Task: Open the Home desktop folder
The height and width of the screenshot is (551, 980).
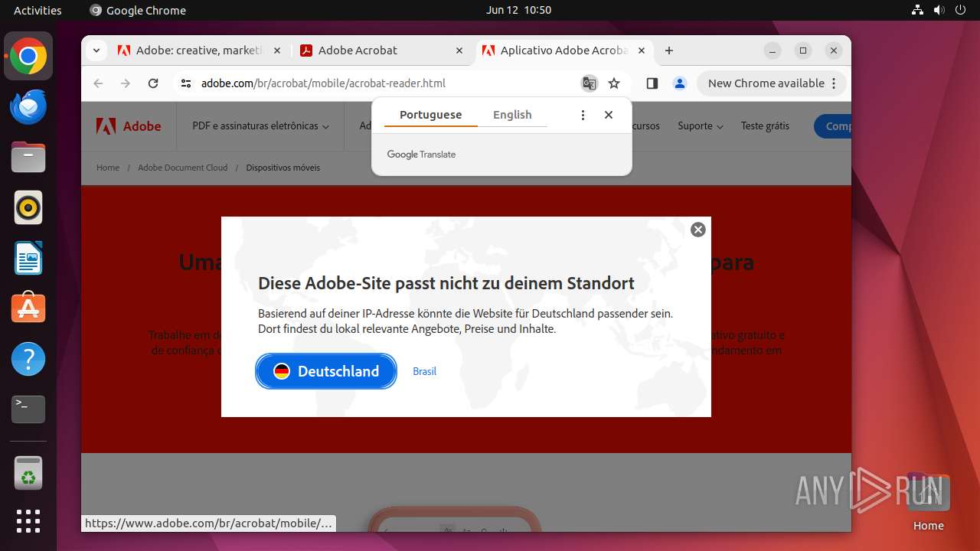Action: tap(928, 501)
